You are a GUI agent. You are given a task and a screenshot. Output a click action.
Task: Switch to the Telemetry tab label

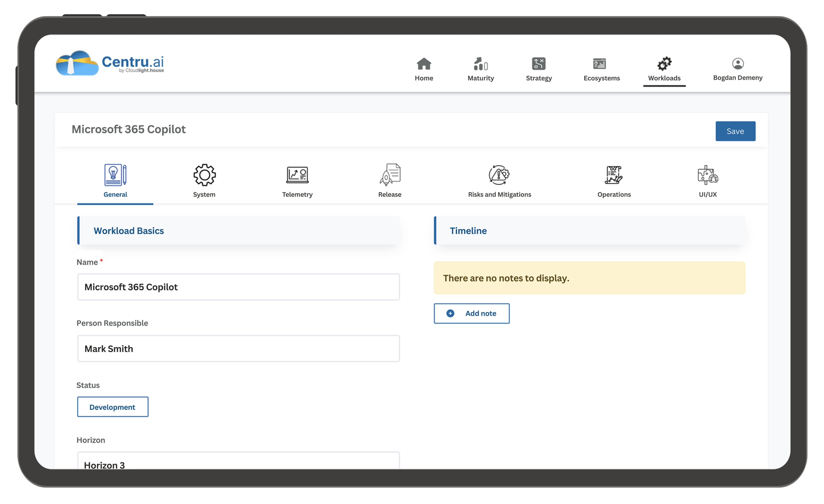pyautogui.click(x=297, y=195)
